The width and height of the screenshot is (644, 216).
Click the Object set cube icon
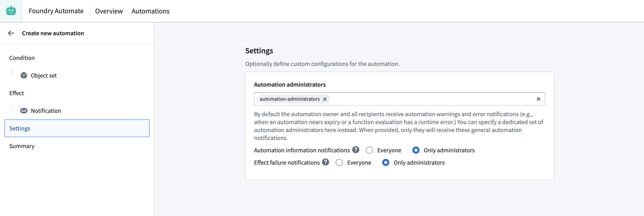pyautogui.click(x=24, y=75)
